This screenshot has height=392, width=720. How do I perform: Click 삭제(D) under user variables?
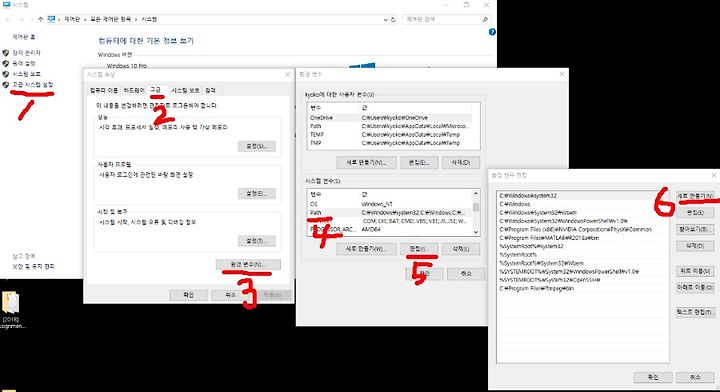point(461,162)
